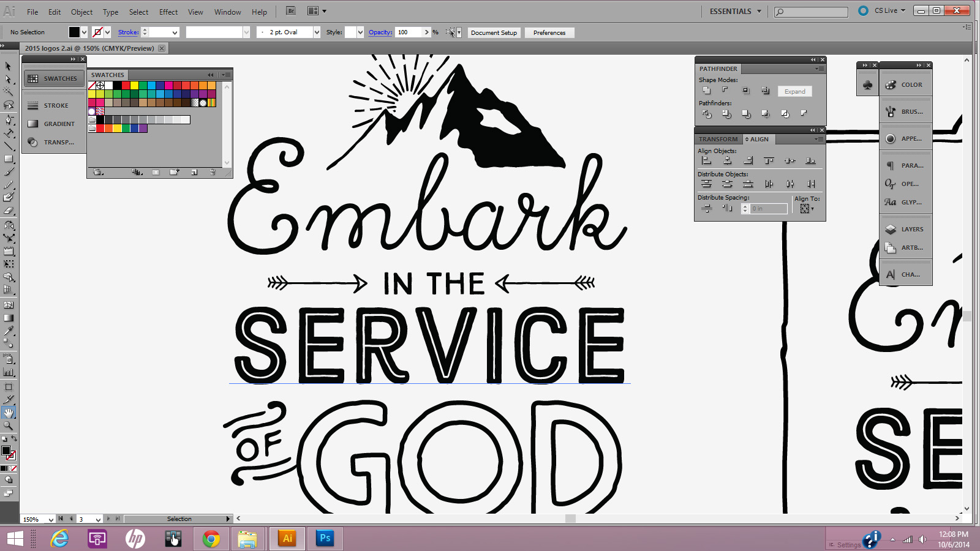Pick the Eyedropper tool in toolbar
This screenshot has height=551, width=980.
point(9,331)
